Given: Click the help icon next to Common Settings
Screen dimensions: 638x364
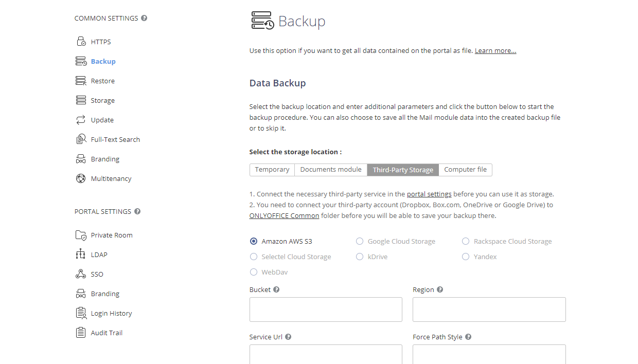Looking at the screenshot, I should (144, 17).
